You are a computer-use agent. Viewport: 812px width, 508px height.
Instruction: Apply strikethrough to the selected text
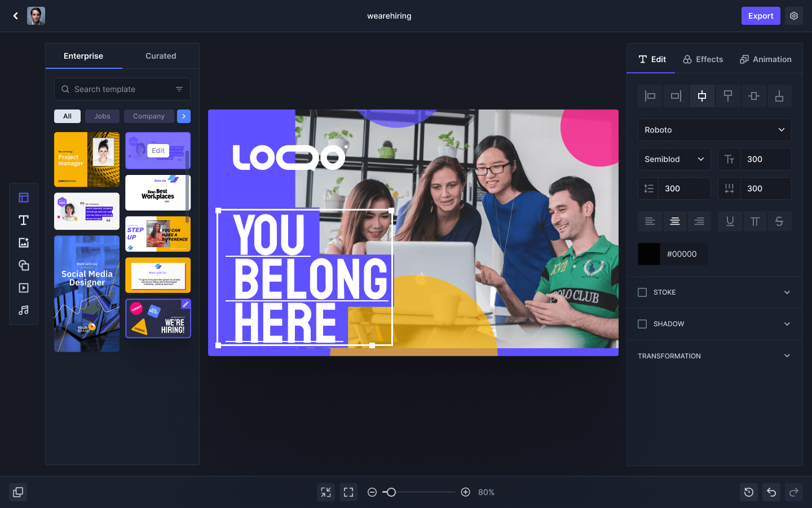click(779, 221)
